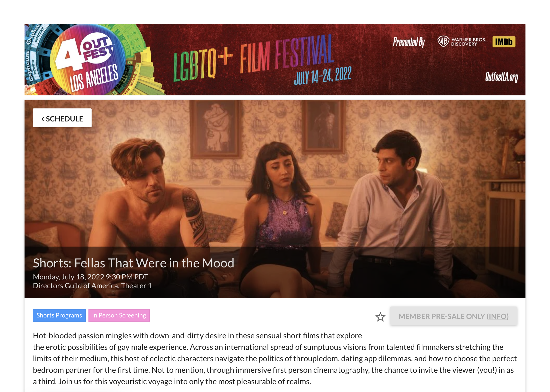Select the In Person Screening tag
Image resolution: width=550 pixels, height=392 pixels.
[x=119, y=315]
